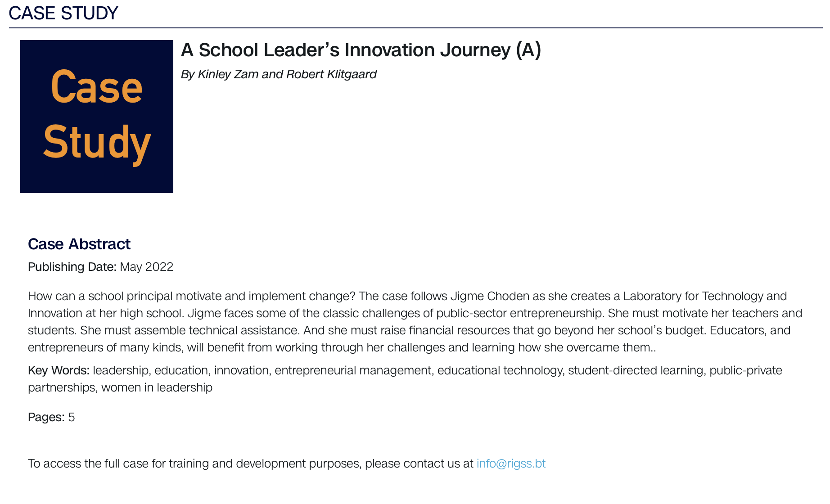This screenshot has height=504, width=830.
Task: Click the keyword women in leadership
Action: (x=157, y=387)
